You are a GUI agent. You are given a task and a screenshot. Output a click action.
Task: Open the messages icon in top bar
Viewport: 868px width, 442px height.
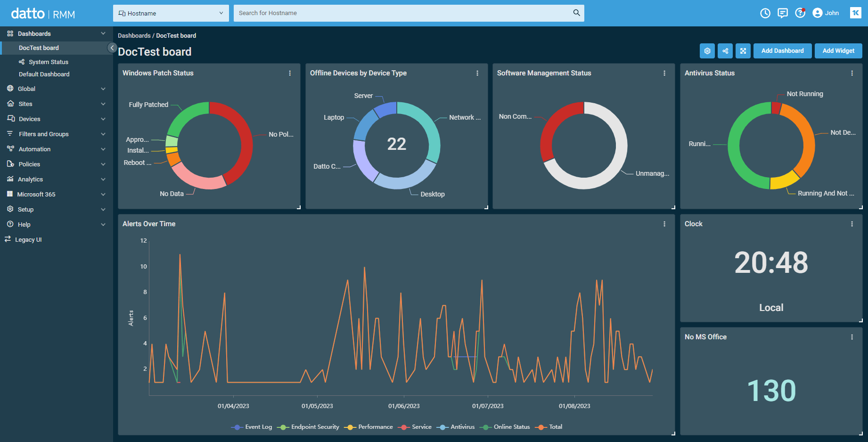point(783,13)
